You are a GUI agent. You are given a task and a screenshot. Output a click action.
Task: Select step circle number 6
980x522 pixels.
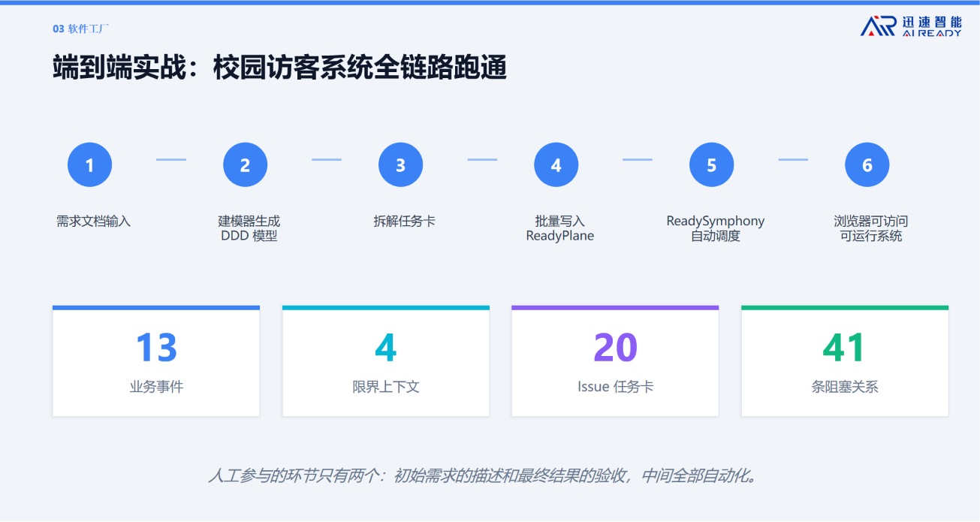(x=867, y=164)
